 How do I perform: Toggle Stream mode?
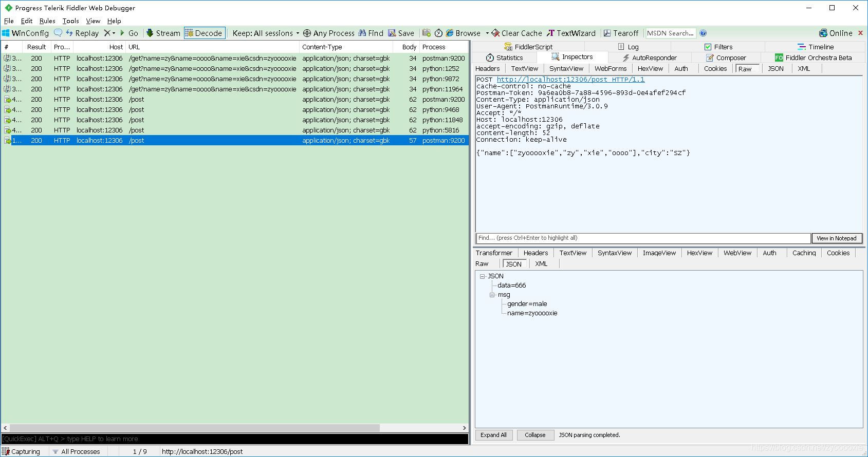[163, 33]
